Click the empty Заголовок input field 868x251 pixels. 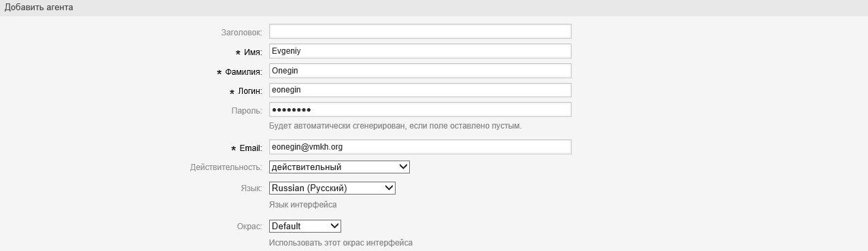(x=420, y=31)
